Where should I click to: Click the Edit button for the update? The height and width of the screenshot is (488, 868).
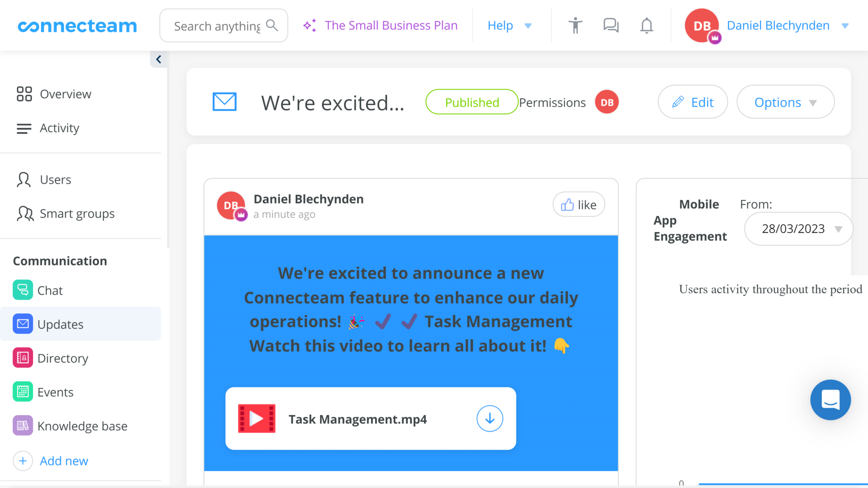[693, 102]
